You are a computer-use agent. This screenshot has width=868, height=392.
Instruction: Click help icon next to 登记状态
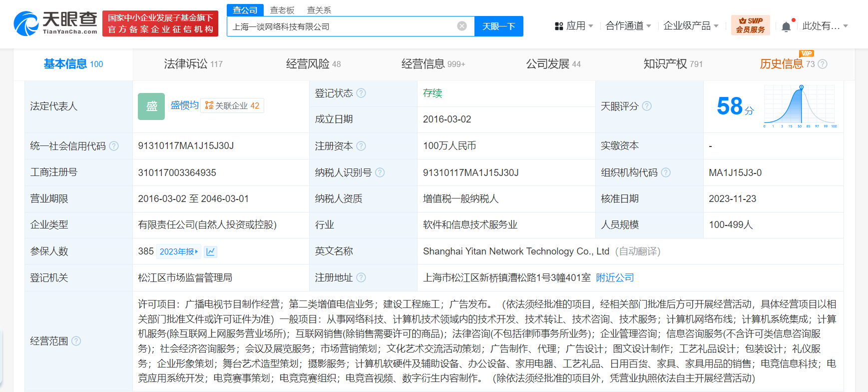coord(361,93)
